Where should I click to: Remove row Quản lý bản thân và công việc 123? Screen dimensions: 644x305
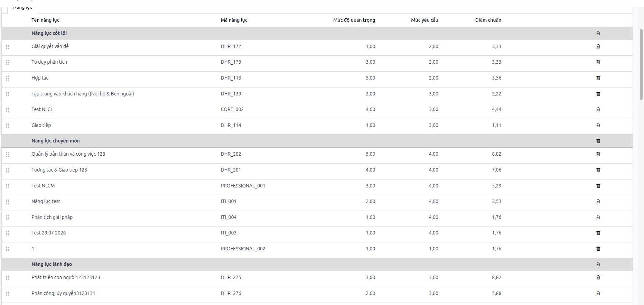click(598, 154)
